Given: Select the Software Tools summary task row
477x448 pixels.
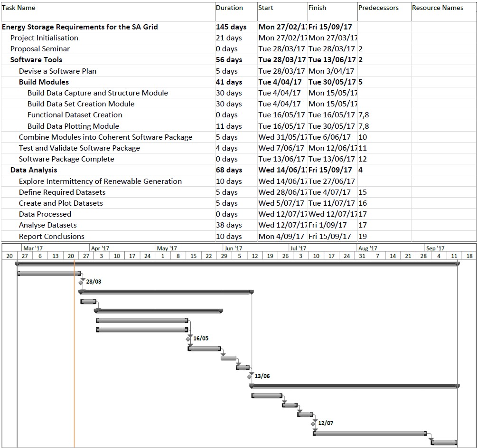Looking at the screenshot, I should coord(238,60).
